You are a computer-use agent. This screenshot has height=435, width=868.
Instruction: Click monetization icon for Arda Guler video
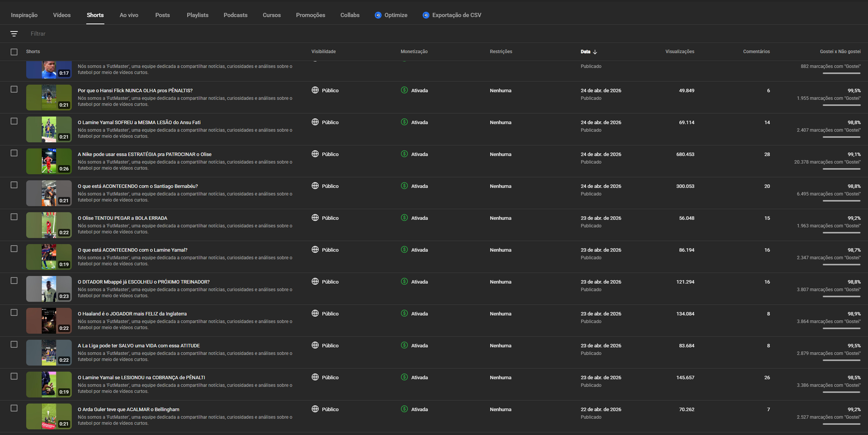(x=404, y=409)
